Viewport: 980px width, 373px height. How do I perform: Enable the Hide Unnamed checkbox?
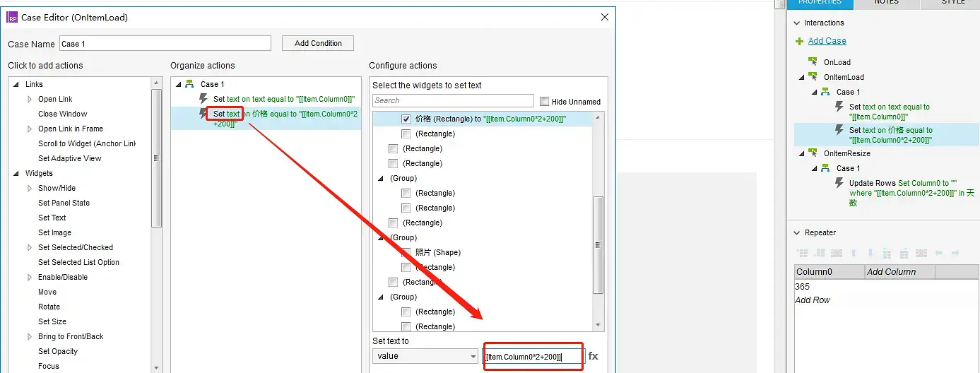pyautogui.click(x=544, y=102)
